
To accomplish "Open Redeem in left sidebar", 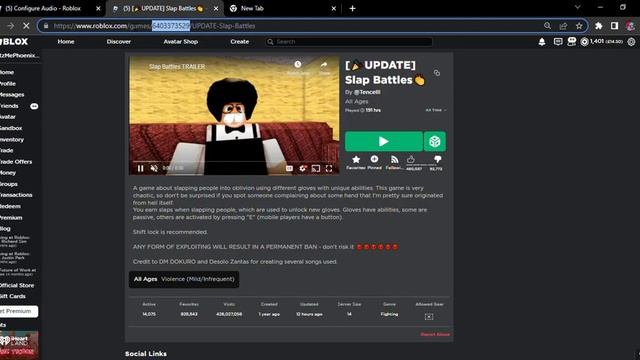I will tap(11, 207).
